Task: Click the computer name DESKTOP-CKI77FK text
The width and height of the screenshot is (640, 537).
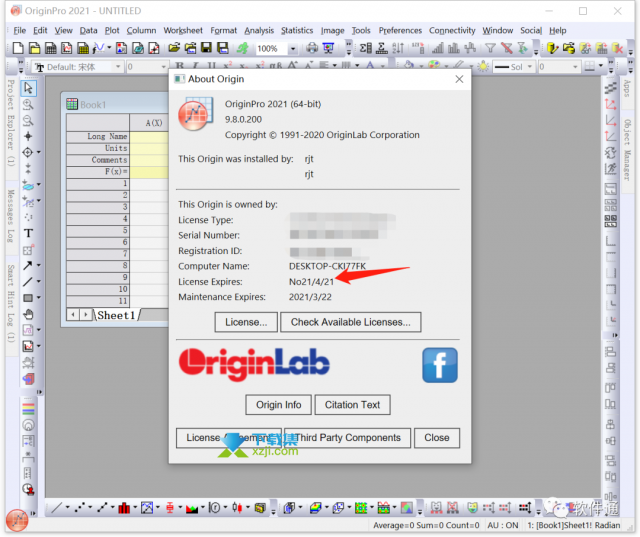Action: [327, 266]
